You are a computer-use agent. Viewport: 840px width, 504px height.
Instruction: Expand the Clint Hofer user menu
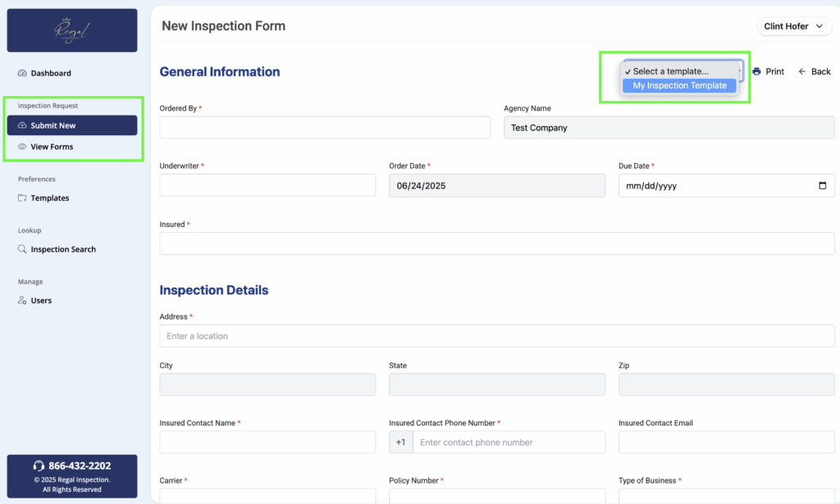793,26
